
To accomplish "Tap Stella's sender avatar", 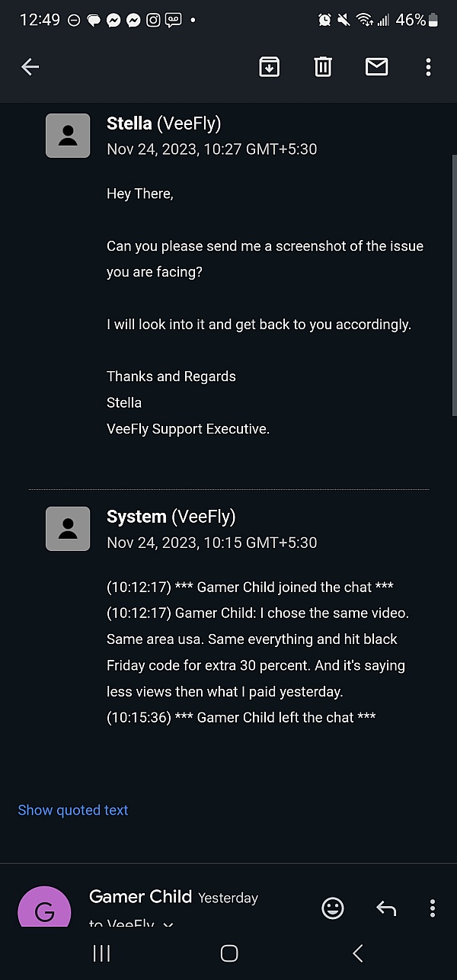I will pos(68,136).
